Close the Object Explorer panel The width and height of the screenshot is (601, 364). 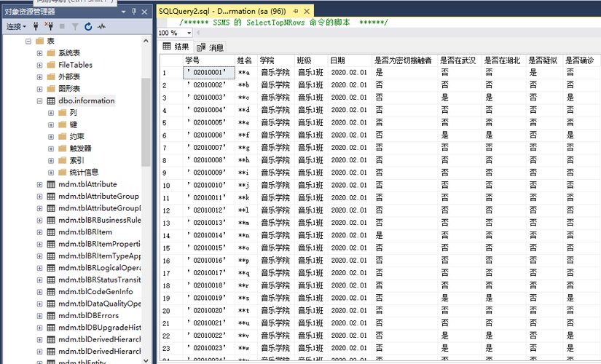[x=144, y=12]
